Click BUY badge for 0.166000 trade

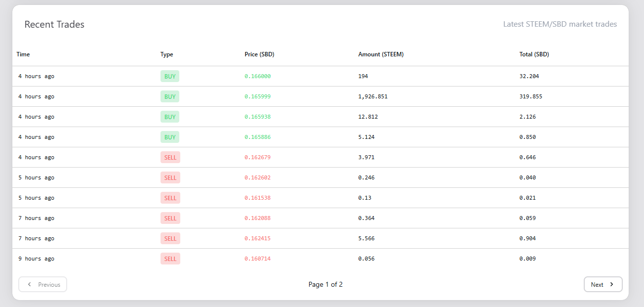coord(170,76)
